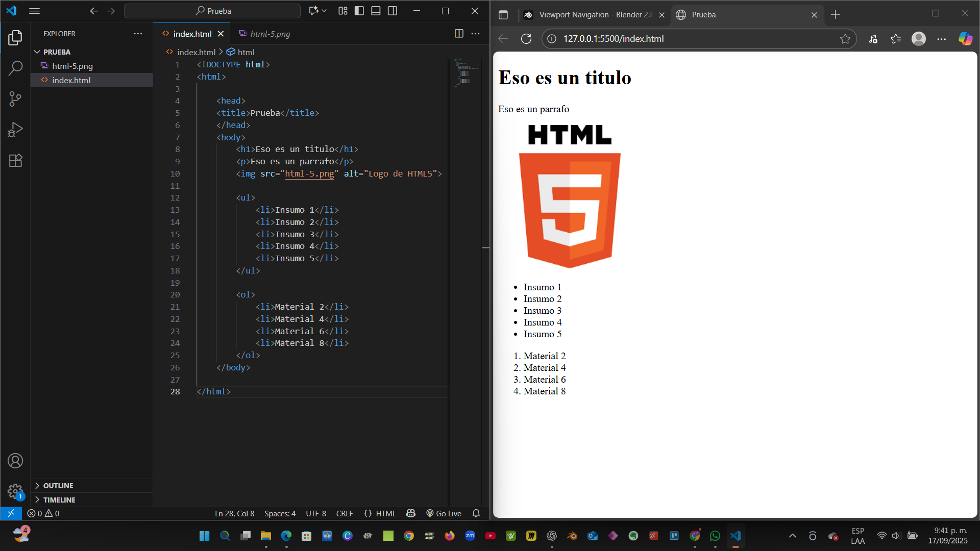Start Go Live server
980x551 pixels.
click(x=444, y=513)
